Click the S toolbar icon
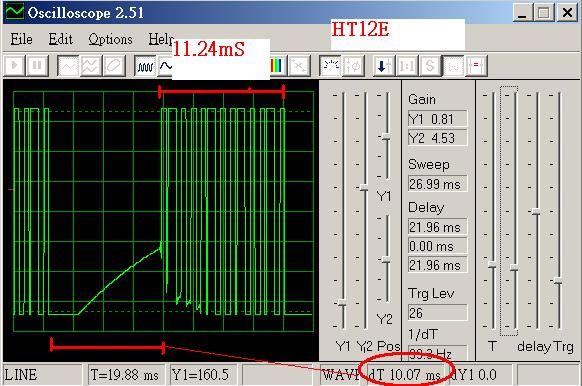This screenshot has width=582, height=386. (430, 66)
